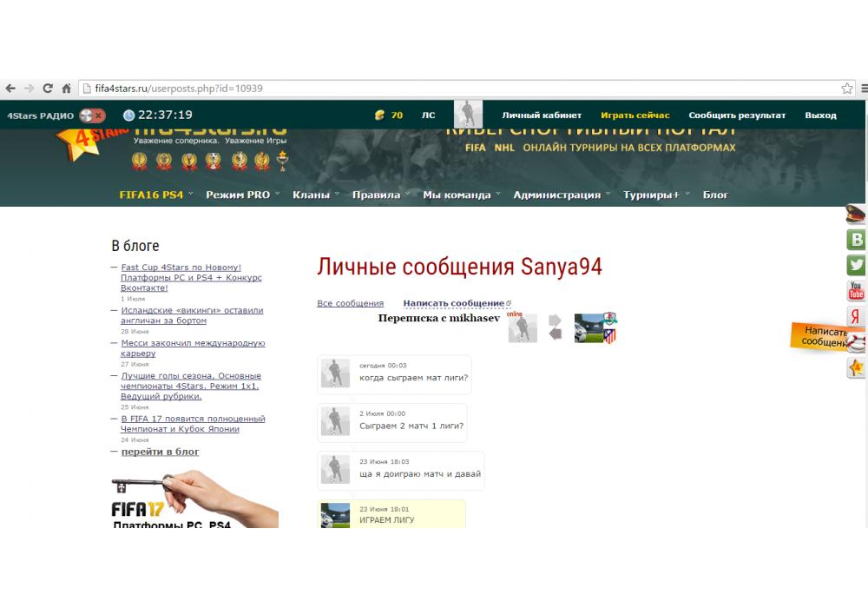Image resolution: width=868 pixels, height=608 pixels.
Task: Log out via Выход
Action: pyautogui.click(x=820, y=116)
